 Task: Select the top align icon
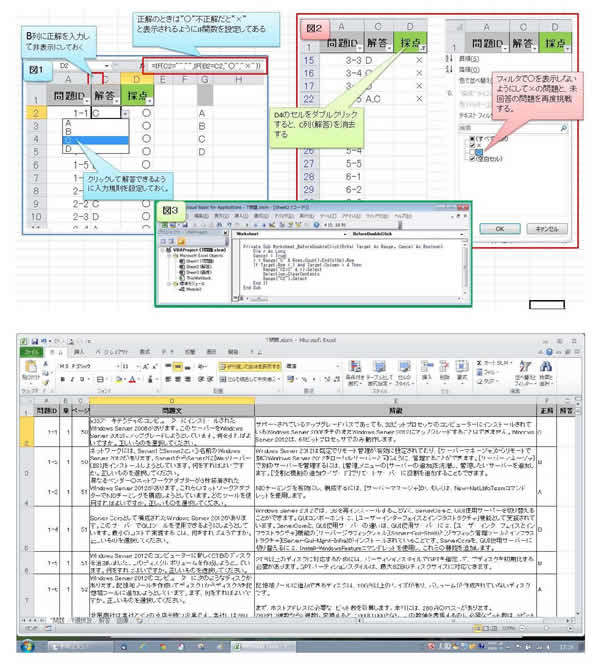coord(169,366)
